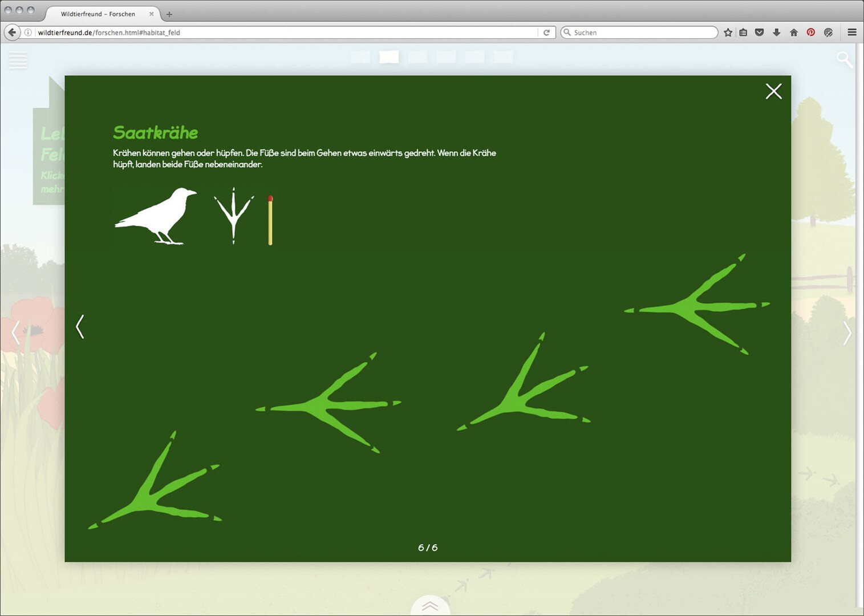Click the URL address bar
Viewport: 864px width, 616px height.
pos(285,33)
